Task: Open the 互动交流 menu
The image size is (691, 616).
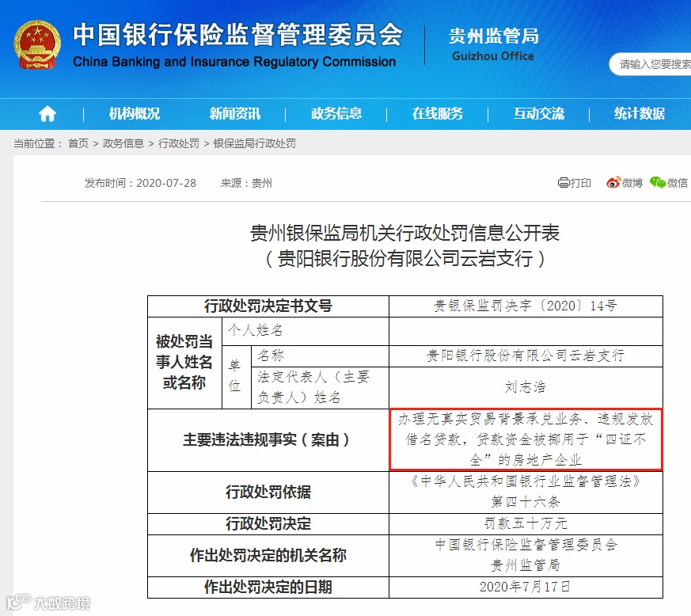Action: (x=539, y=114)
